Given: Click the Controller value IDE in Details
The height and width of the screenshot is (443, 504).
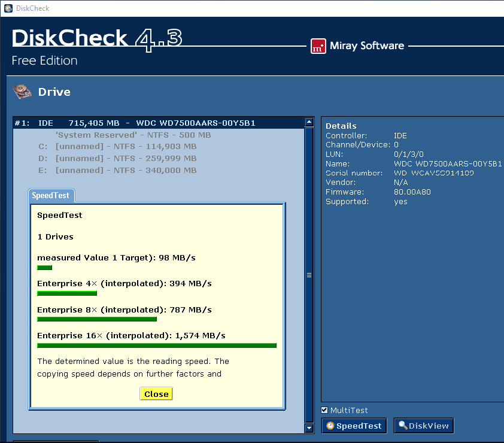Looking at the screenshot, I should click(400, 136).
